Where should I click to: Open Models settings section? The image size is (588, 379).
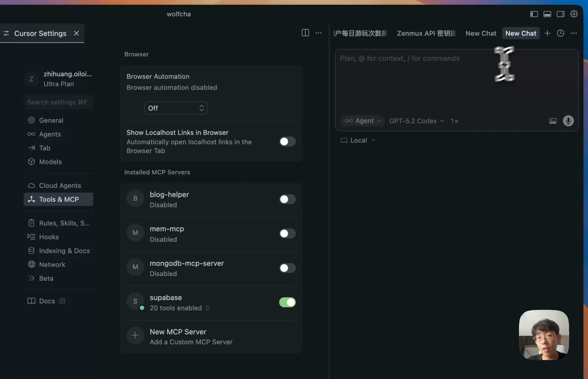(58, 162)
